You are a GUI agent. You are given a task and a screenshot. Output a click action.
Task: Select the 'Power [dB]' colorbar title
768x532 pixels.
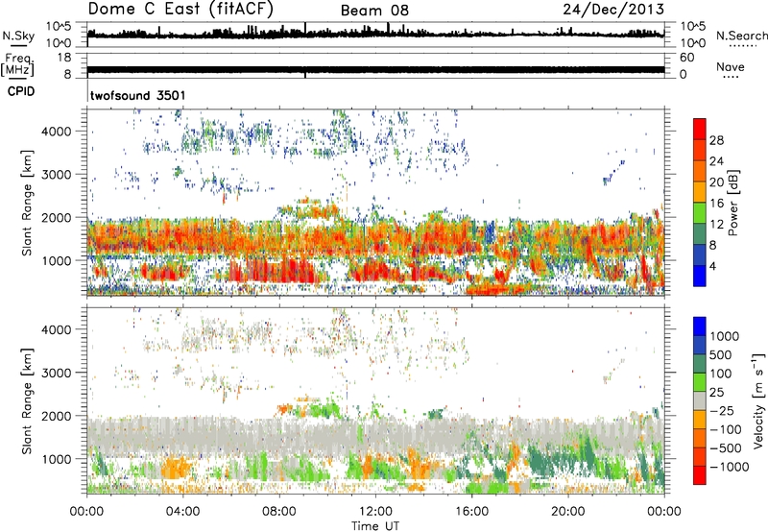[x=733, y=203]
